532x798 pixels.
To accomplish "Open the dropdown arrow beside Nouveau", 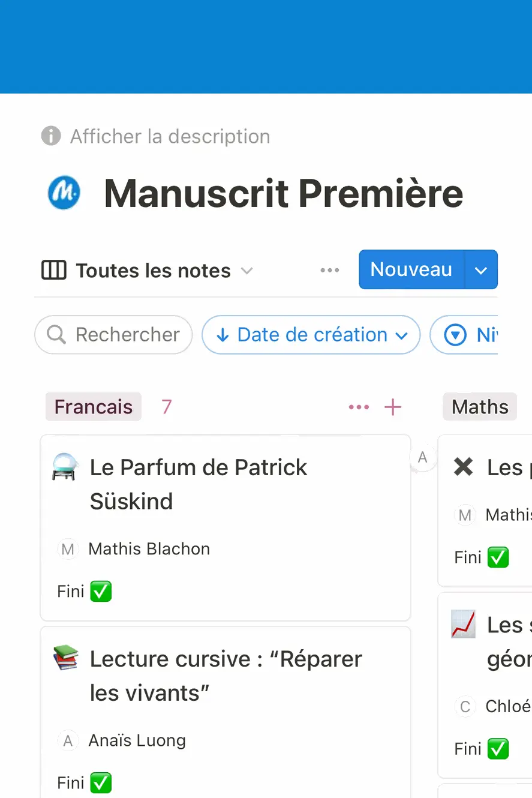I will coord(481,270).
